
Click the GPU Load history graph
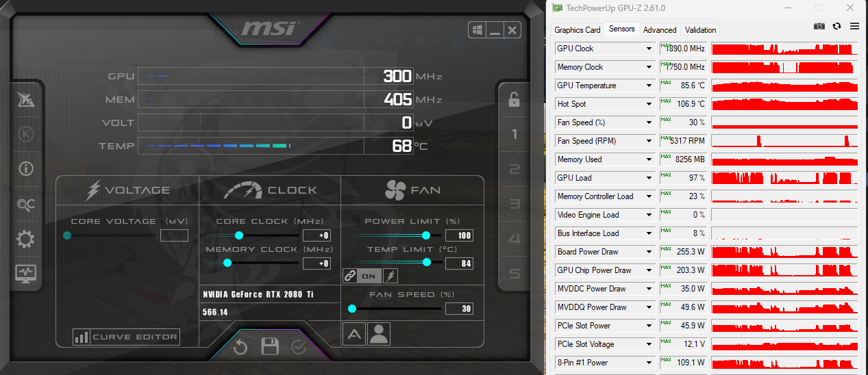[x=784, y=178]
